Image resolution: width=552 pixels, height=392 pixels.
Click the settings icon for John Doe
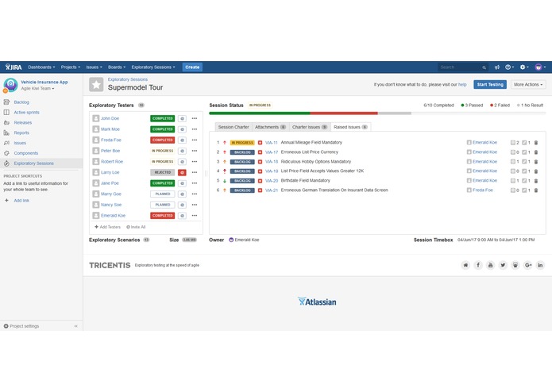(182, 118)
